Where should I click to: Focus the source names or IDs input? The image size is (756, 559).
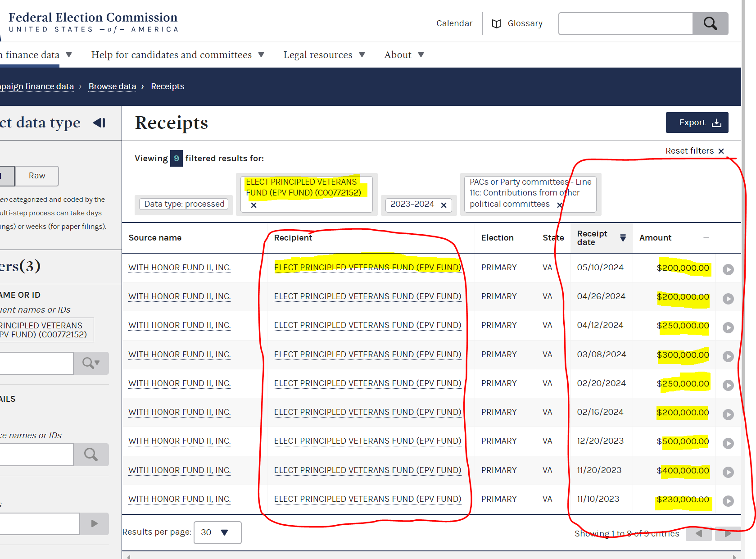click(36, 454)
